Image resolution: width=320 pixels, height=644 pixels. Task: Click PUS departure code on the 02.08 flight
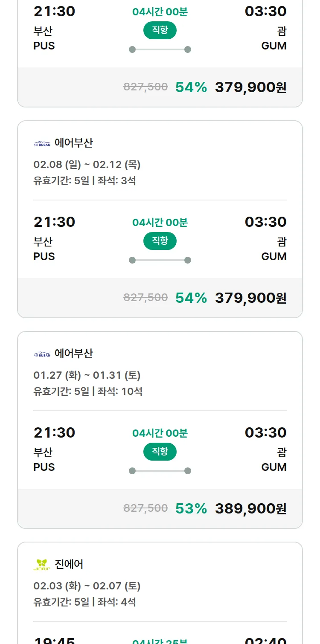44,256
